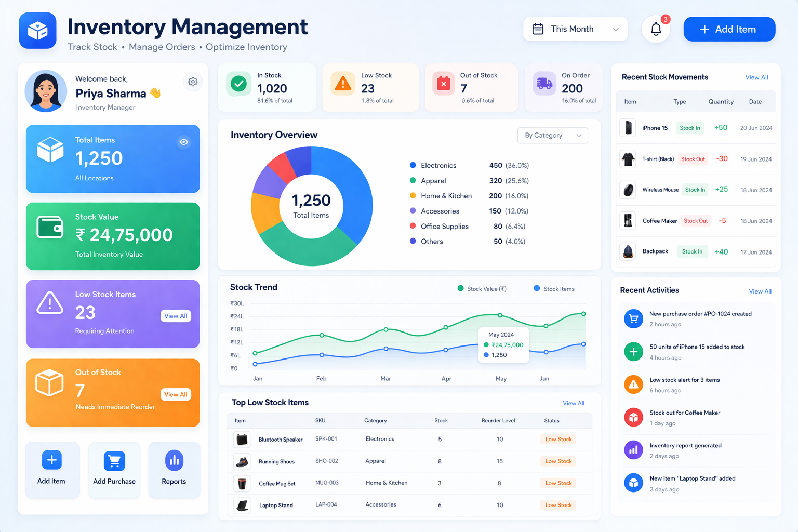The width and height of the screenshot is (798, 532).
Task: Toggle Stock Items series in trend legend
Action: 554,289
